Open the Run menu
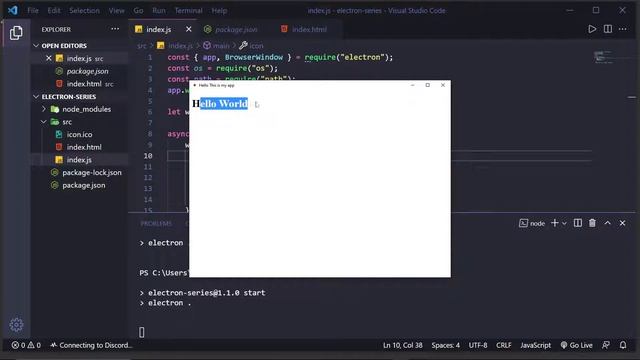The height and width of the screenshot is (360, 640). (x=159, y=11)
